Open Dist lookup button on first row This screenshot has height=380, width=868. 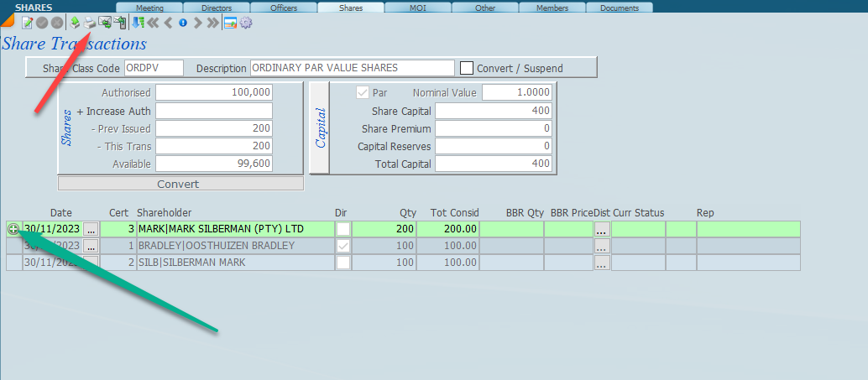pos(602,228)
